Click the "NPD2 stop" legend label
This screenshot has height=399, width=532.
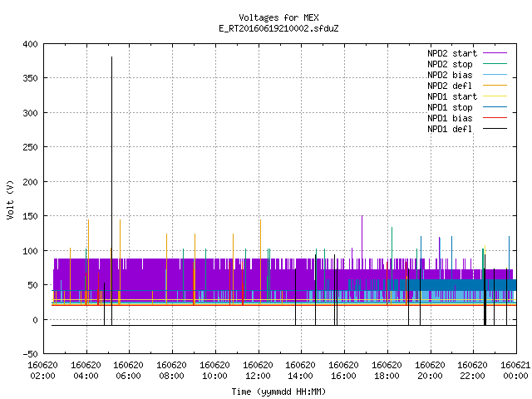coord(450,64)
